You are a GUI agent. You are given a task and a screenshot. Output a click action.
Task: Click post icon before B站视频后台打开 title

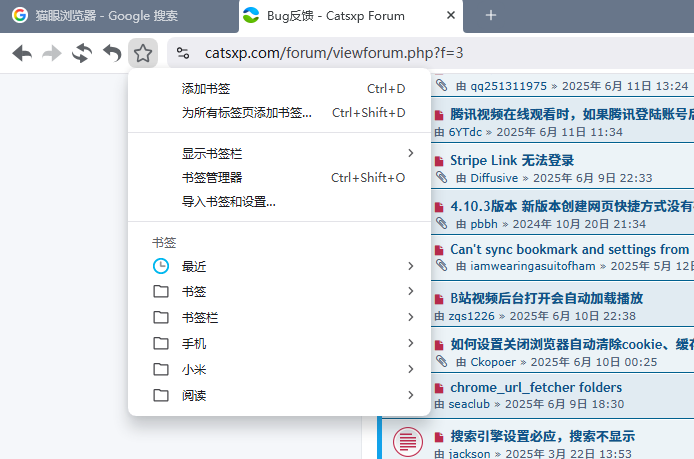point(439,299)
